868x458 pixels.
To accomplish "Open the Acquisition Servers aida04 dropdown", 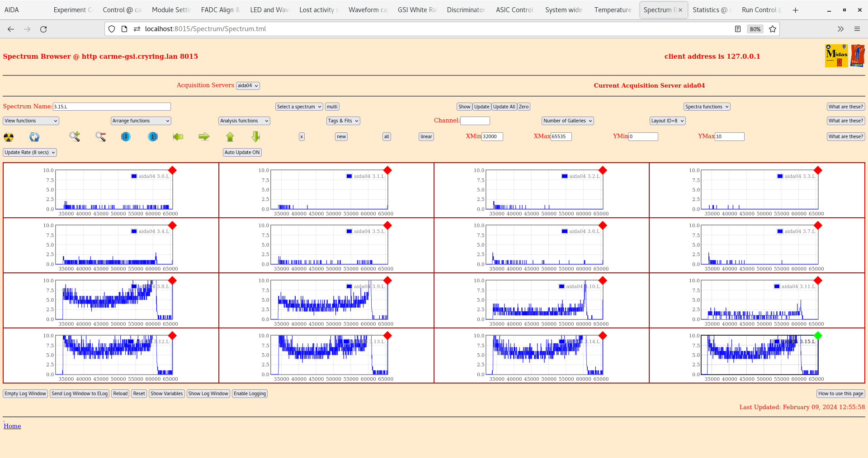I will 248,86.
